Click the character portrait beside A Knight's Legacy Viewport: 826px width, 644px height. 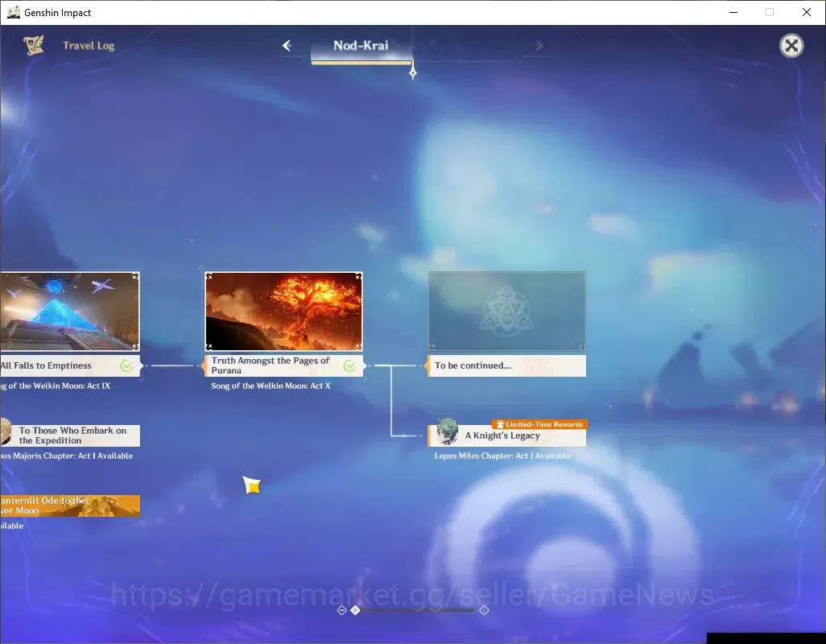[448, 431]
